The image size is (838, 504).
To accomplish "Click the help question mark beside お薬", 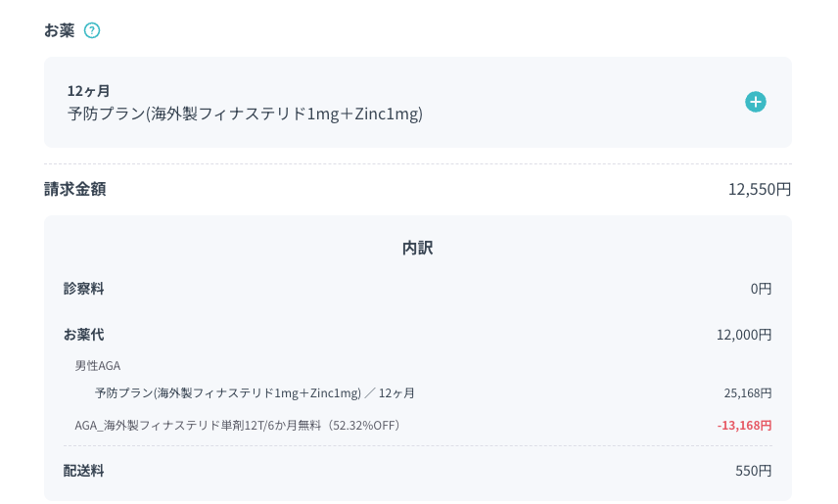I will pos(92,30).
